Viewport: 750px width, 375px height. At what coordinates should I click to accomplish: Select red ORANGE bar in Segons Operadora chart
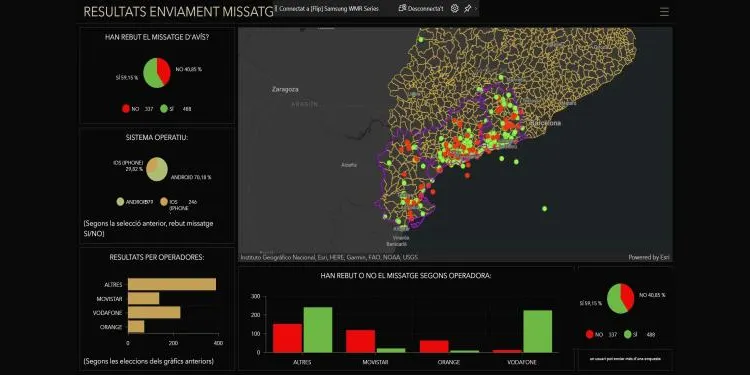tap(434, 346)
